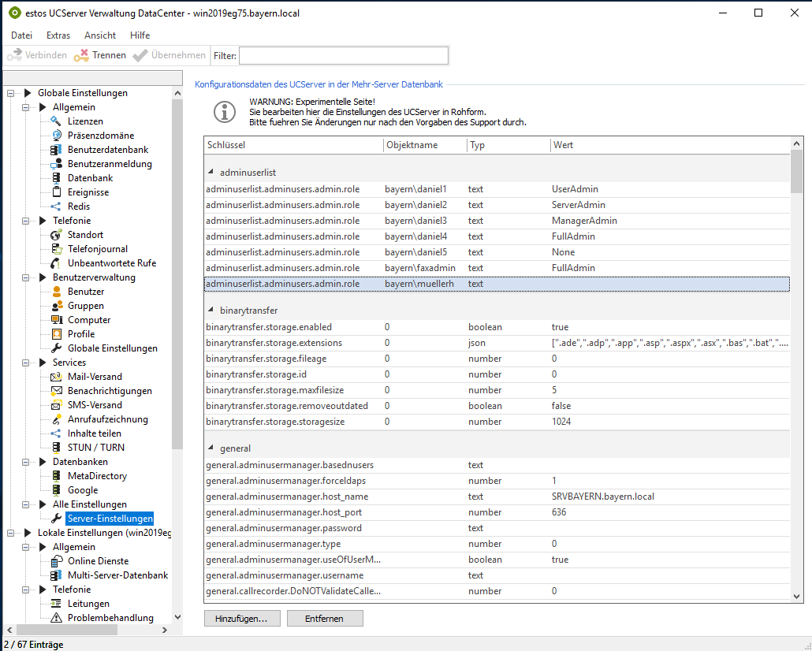Collapse the Services tree node
This screenshot has height=651, width=812.
[26, 363]
